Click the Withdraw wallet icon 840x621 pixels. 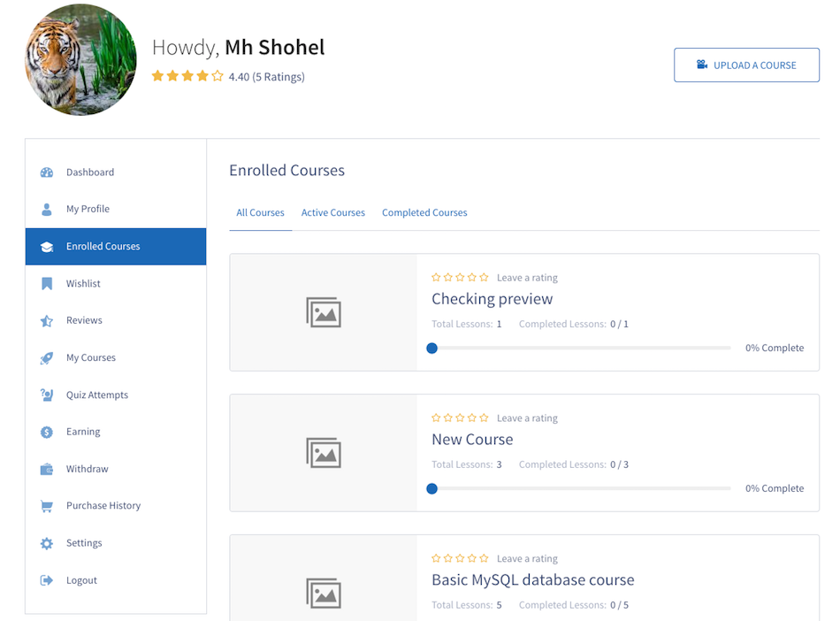coord(47,469)
